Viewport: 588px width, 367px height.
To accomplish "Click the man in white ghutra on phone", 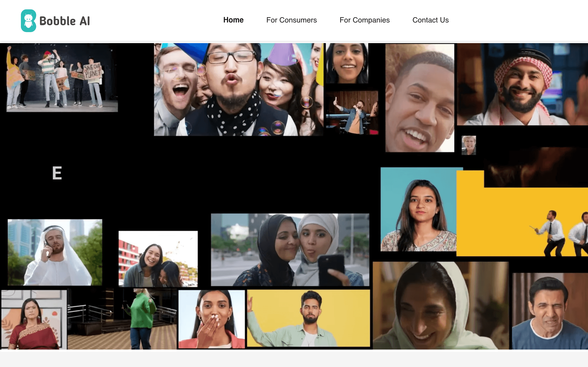I will pos(55,252).
